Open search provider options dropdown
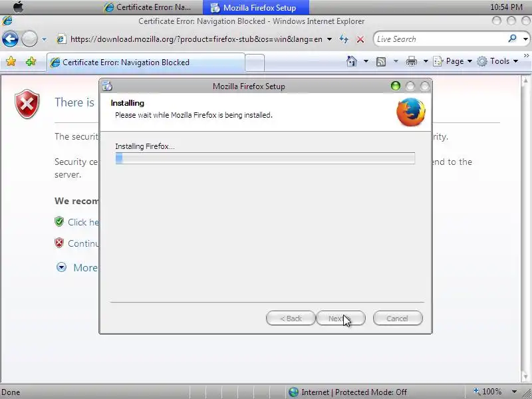 (525, 39)
